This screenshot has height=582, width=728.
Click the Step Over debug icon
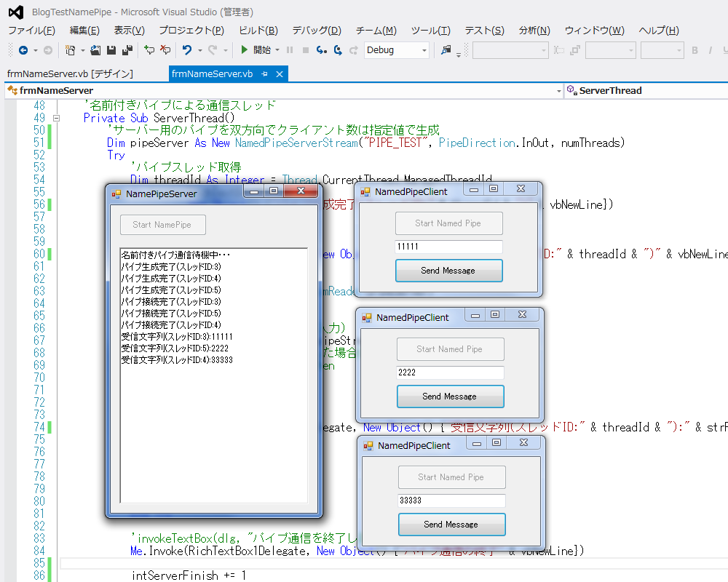337,50
